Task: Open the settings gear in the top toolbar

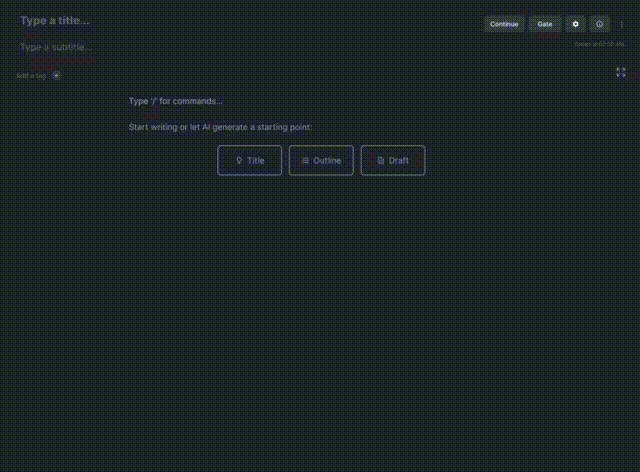Action: pyautogui.click(x=575, y=24)
